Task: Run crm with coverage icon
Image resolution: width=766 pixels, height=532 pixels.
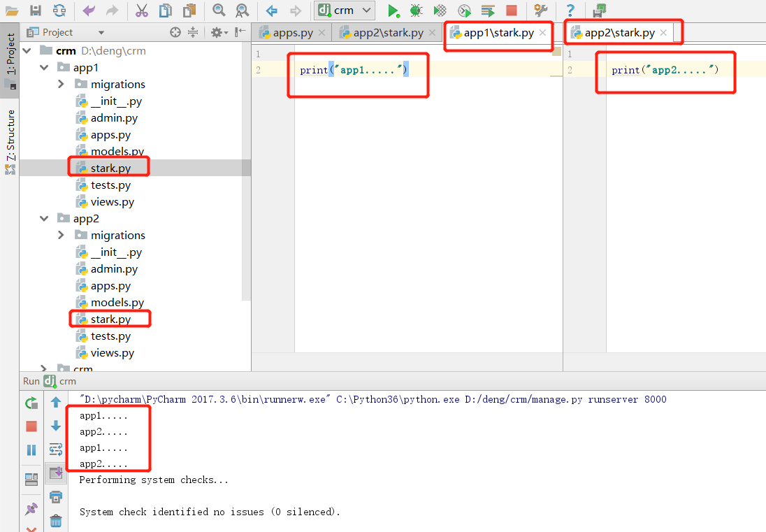Action: point(440,10)
